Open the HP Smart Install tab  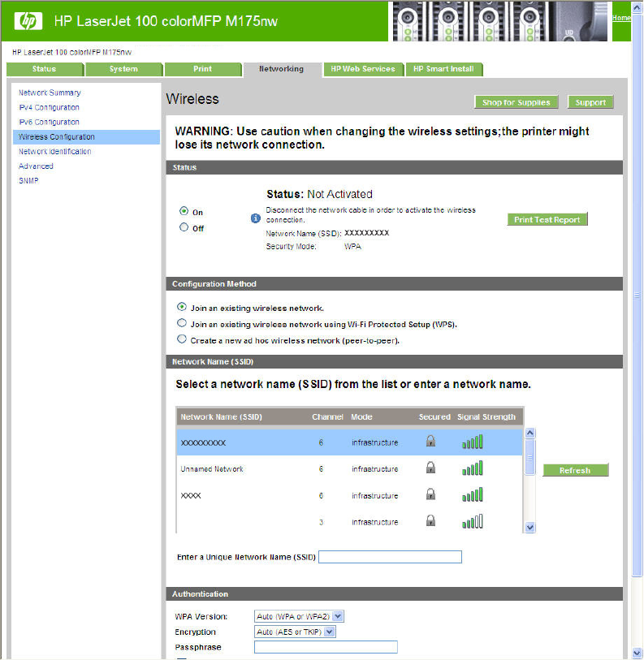coord(444,69)
